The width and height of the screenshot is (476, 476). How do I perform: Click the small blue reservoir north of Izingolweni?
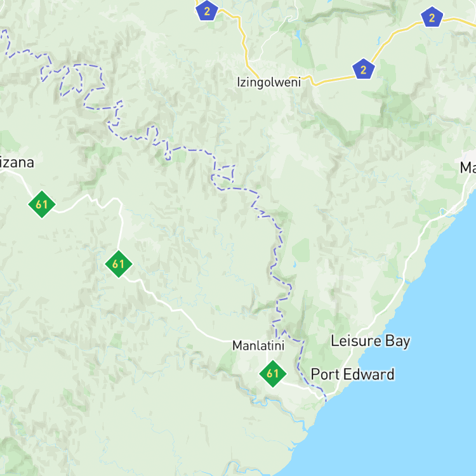[298, 37]
